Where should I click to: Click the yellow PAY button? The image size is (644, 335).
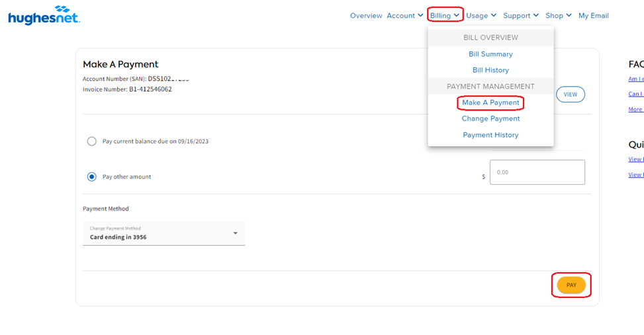571,285
